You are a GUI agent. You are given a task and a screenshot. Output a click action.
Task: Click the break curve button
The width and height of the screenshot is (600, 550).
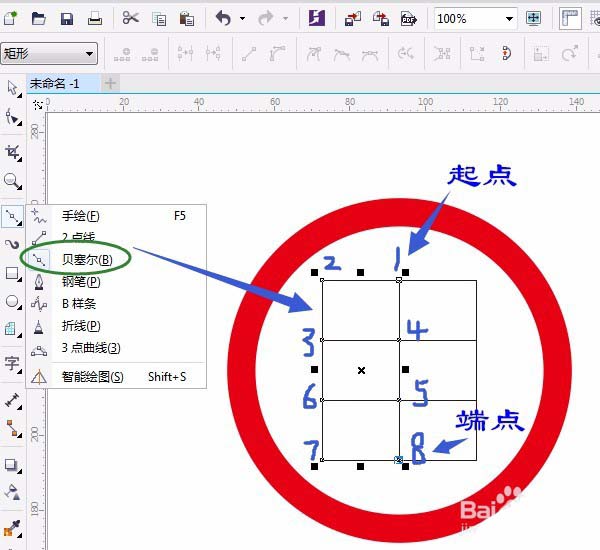click(213, 54)
